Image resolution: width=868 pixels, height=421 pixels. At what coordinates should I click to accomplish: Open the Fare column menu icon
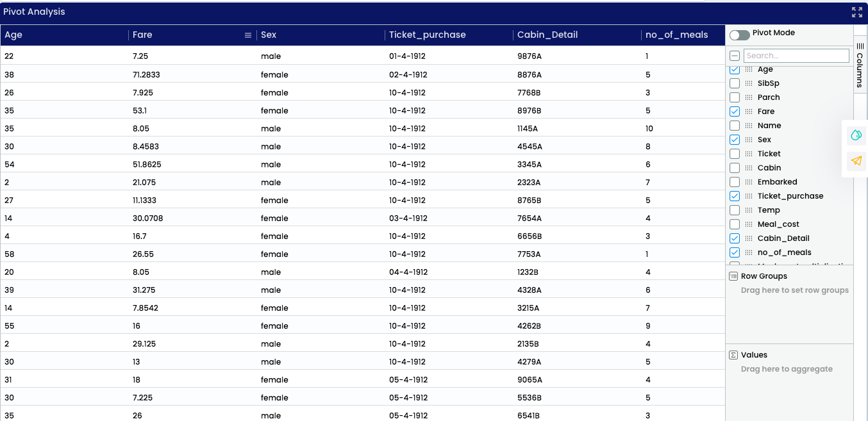(248, 35)
